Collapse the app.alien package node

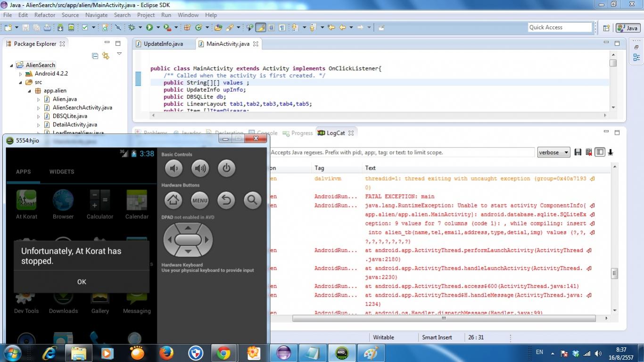(29, 90)
